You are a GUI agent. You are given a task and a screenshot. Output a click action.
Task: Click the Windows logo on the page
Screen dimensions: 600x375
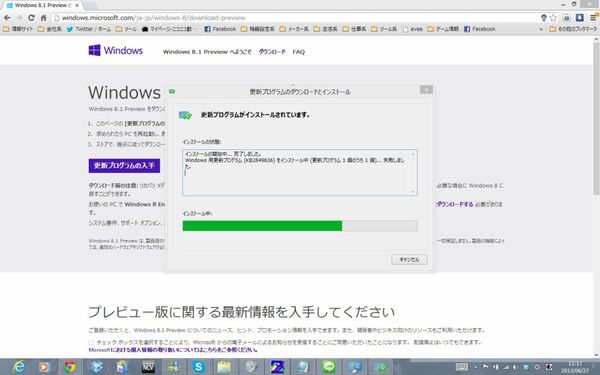(116, 51)
